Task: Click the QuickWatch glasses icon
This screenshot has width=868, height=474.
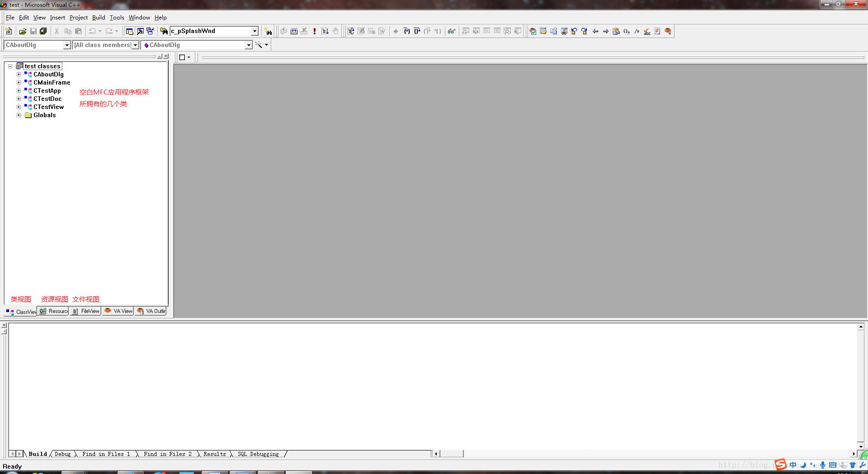Action: (452, 31)
